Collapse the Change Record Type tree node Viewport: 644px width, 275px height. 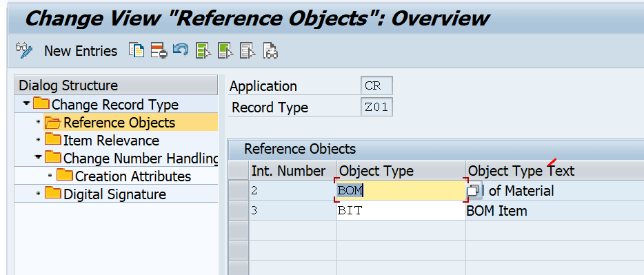(26, 104)
